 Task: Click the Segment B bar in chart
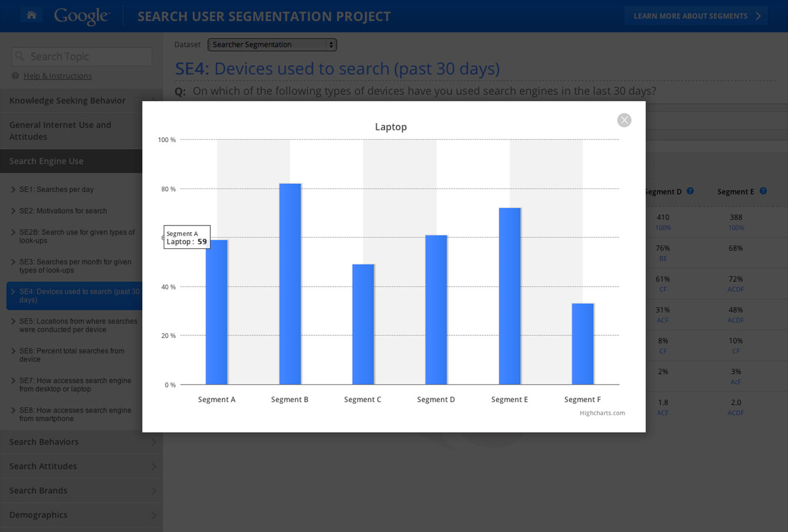pyautogui.click(x=290, y=284)
